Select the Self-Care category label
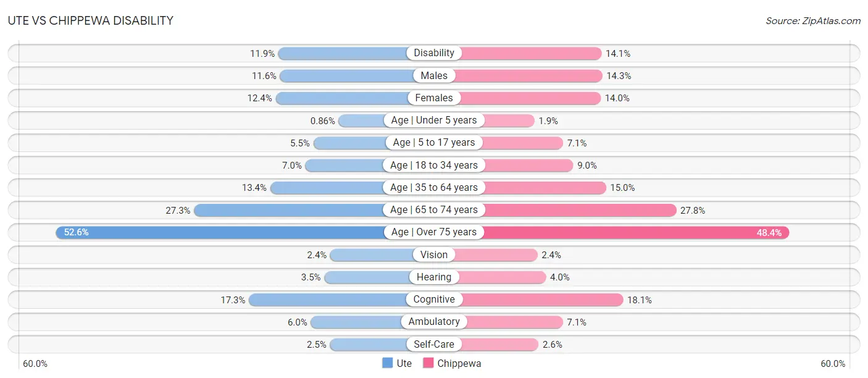 tap(434, 344)
